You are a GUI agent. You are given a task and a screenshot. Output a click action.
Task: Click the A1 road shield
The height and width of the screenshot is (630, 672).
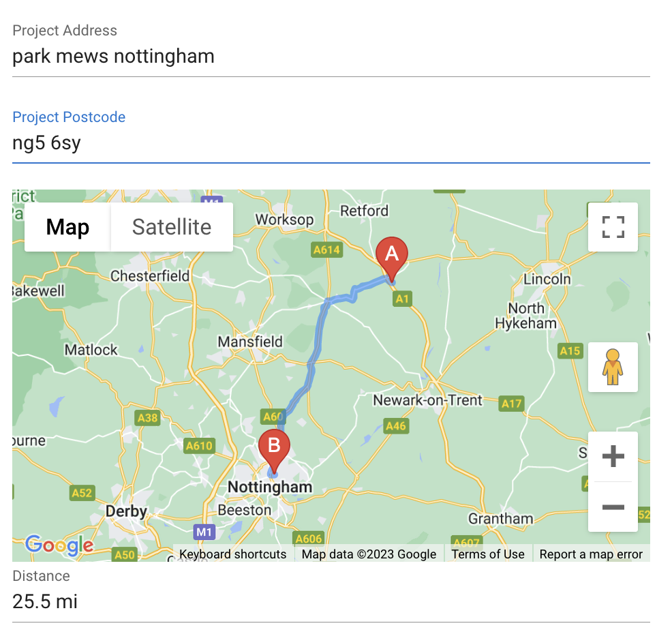tap(403, 299)
